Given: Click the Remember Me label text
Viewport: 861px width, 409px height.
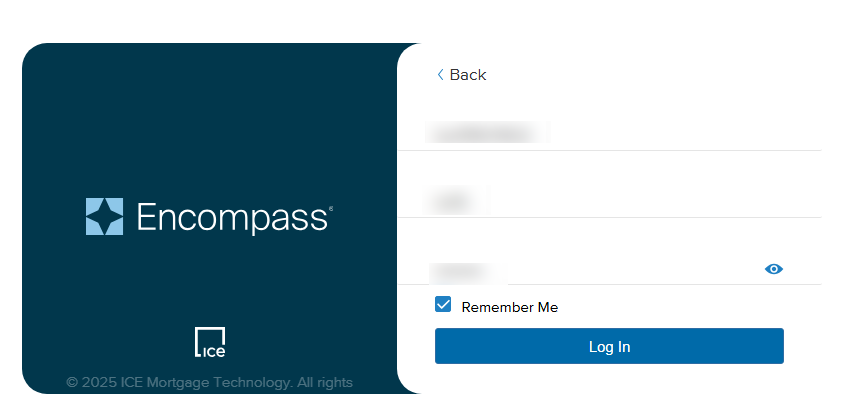Looking at the screenshot, I should coord(509,307).
